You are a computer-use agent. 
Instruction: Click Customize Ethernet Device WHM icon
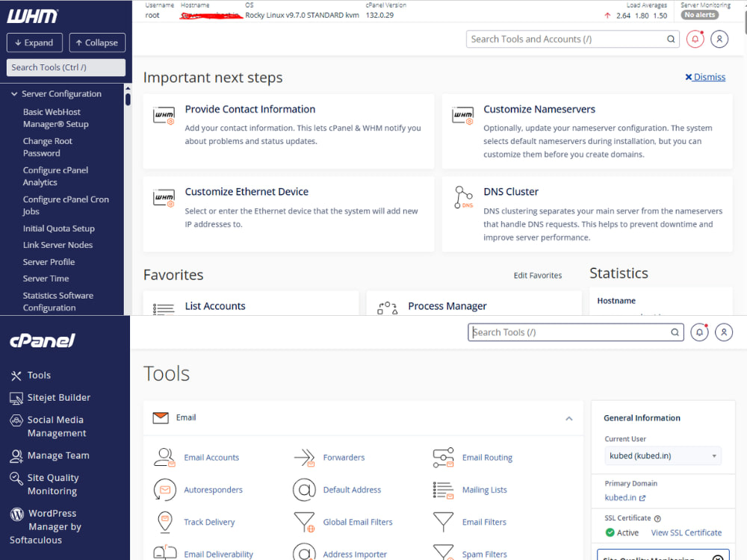pos(164,198)
